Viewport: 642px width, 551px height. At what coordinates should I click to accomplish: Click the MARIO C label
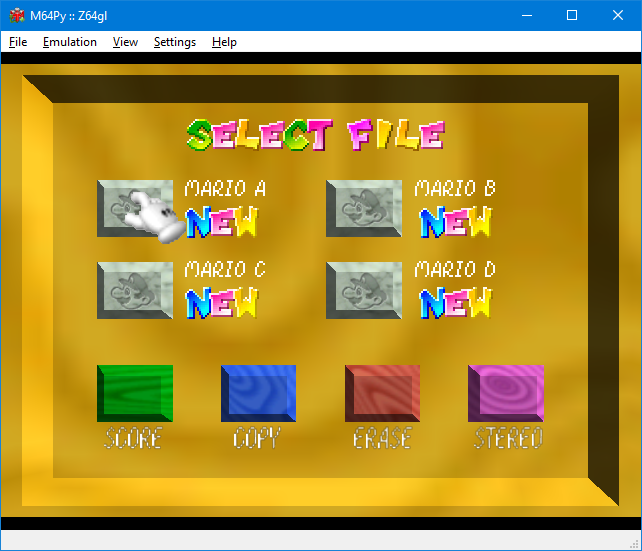click(225, 270)
